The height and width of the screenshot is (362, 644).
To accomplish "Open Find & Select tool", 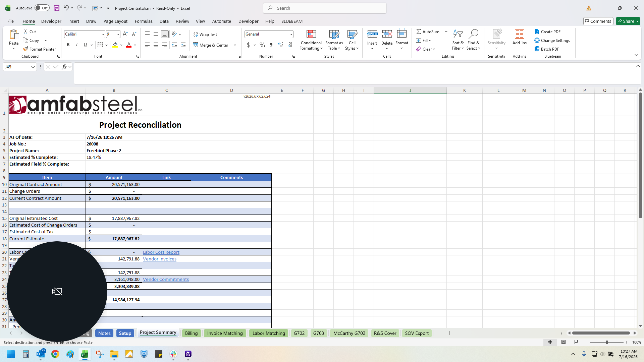I will 473,40.
